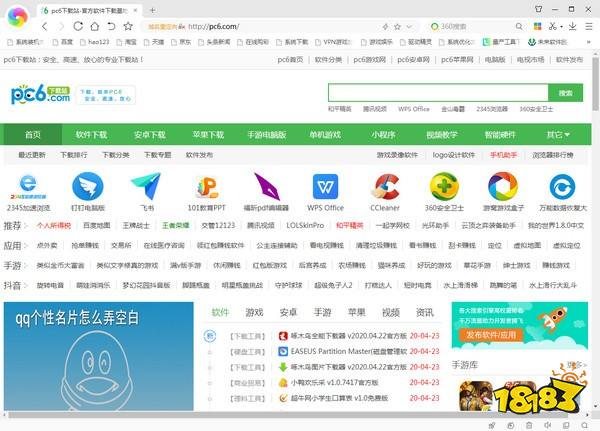Open the 360安全卫士 icon
The width and height of the screenshot is (600, 431).
[444, 186]
